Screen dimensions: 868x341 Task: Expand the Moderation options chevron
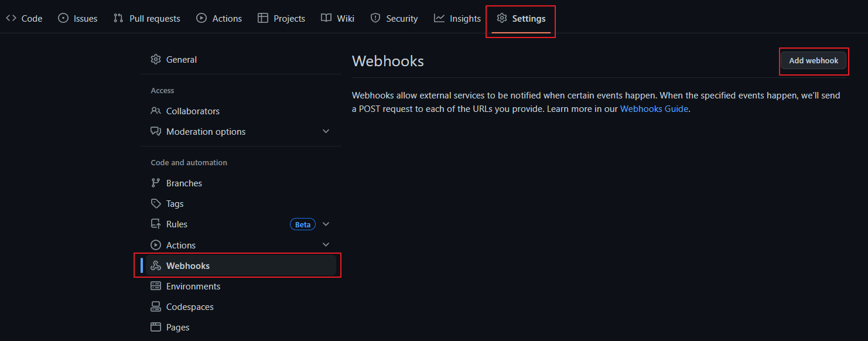point(326,131)
